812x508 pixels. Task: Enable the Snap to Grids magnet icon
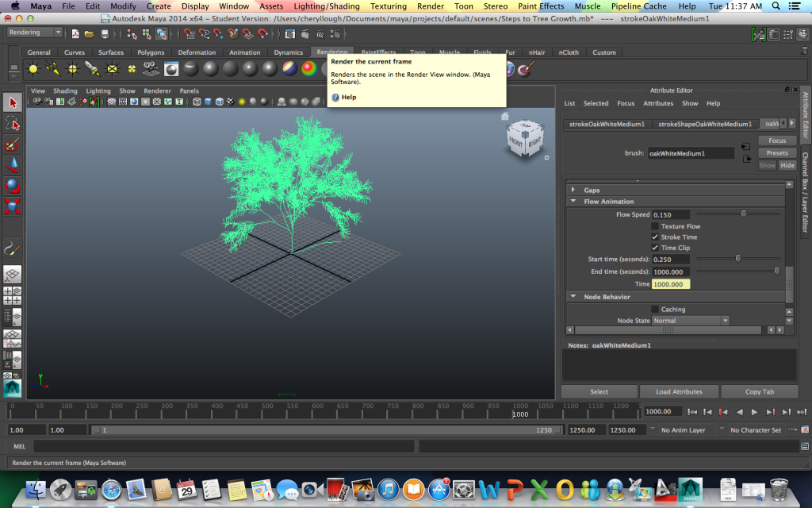(x=190, y=33)
